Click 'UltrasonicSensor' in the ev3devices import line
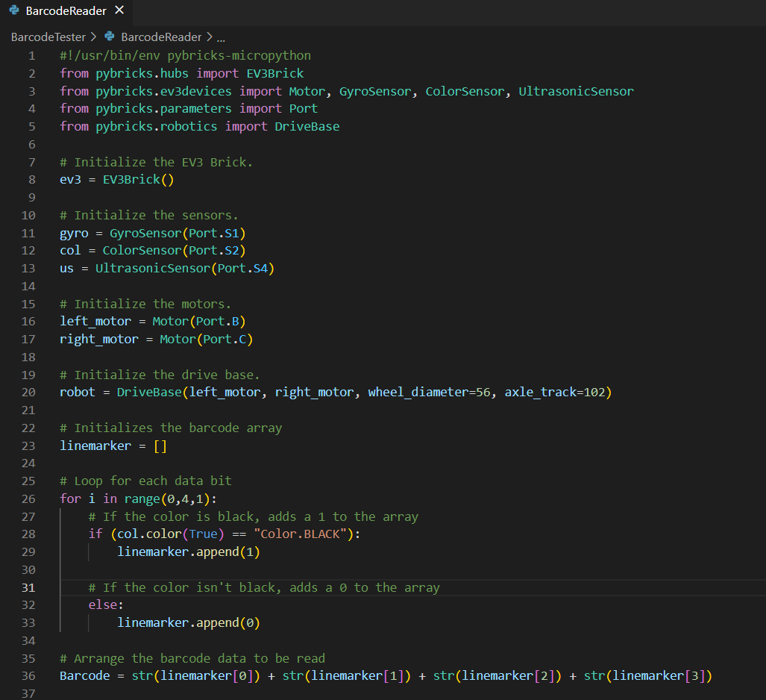This screenshot has width=766, height=700. (576, 91)
